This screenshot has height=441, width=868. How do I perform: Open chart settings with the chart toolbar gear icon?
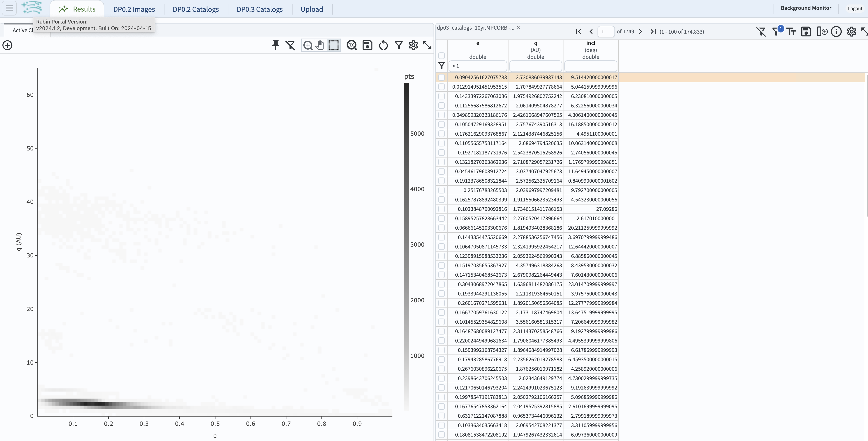click(x=413, y=45)
